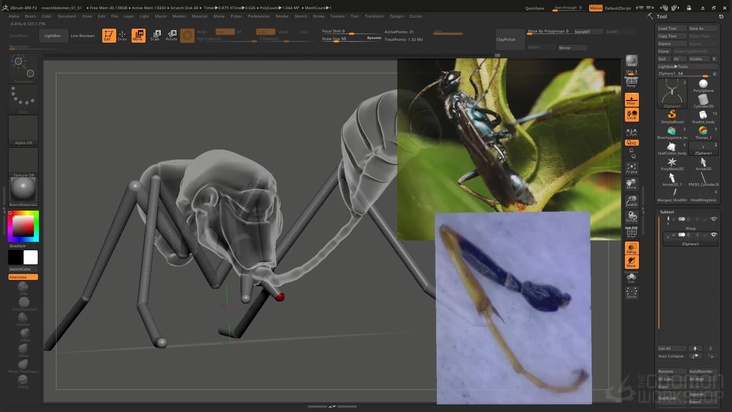The width and height of the screenshot is (732, 412).
Task: Open the LightBox button
Action: [x=53, y=35]
